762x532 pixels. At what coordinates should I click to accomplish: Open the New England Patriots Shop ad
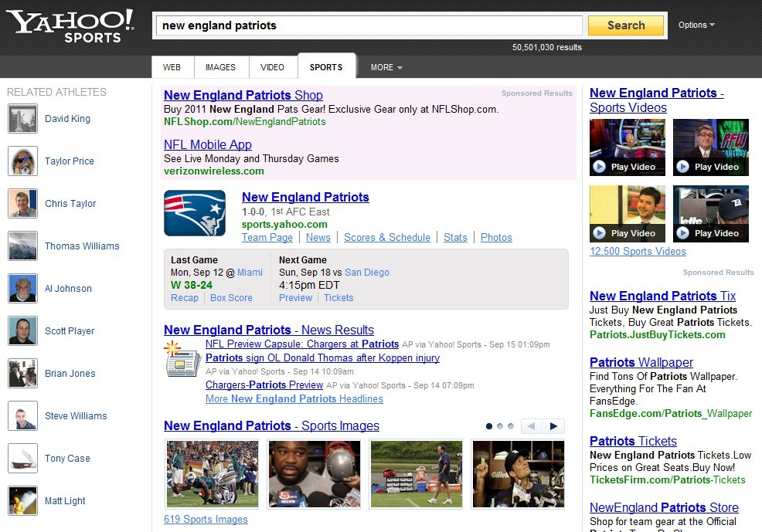pyautogui.click(x=243, y=95)
